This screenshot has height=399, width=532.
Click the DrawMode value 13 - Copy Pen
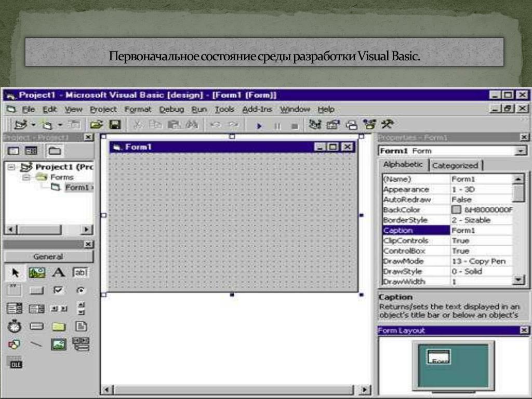point(478,261)
